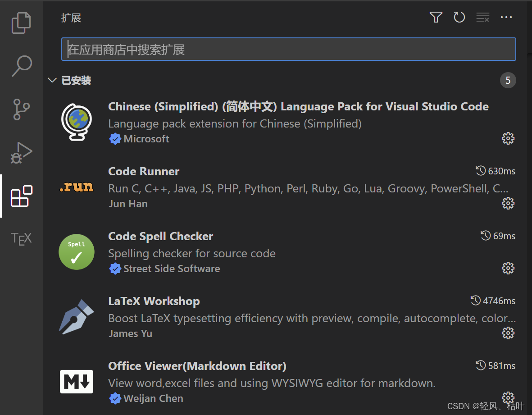Image resolution: width=532 pixels, height=415 pixels.
Task: Click the 69ms activation time
Action: pos(504,236)
